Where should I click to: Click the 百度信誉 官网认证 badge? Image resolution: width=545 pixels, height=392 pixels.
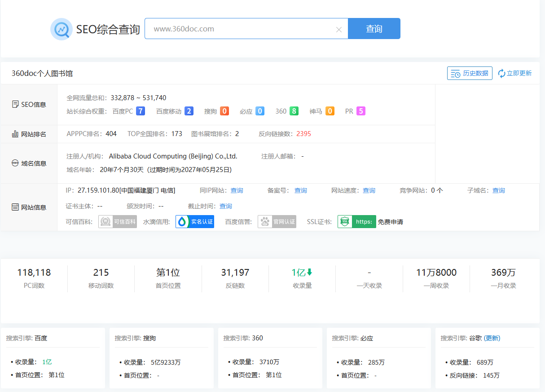(x=277, y=221)
